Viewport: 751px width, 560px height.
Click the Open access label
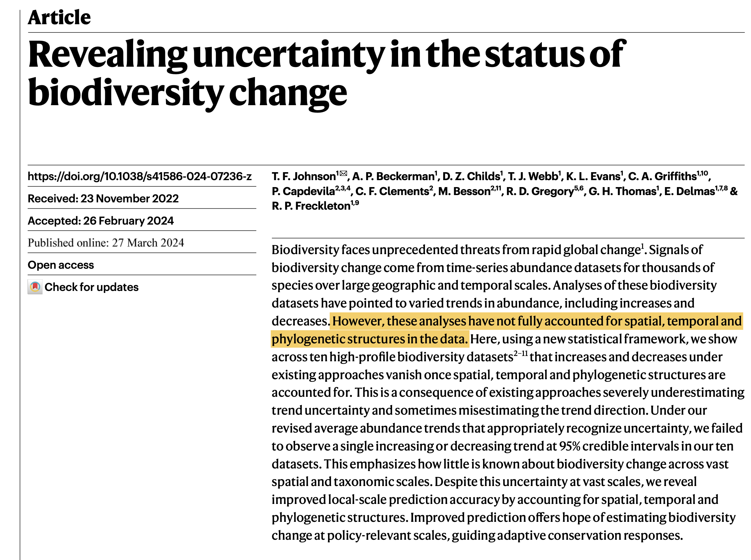coord(61,265)
